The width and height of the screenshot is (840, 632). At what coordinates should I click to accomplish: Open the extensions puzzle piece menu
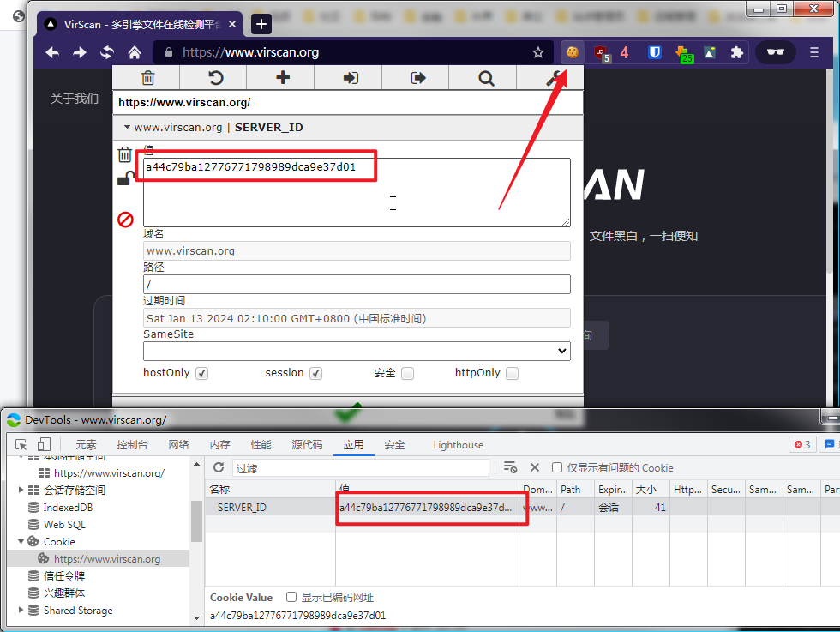click(x=737, y=52)
